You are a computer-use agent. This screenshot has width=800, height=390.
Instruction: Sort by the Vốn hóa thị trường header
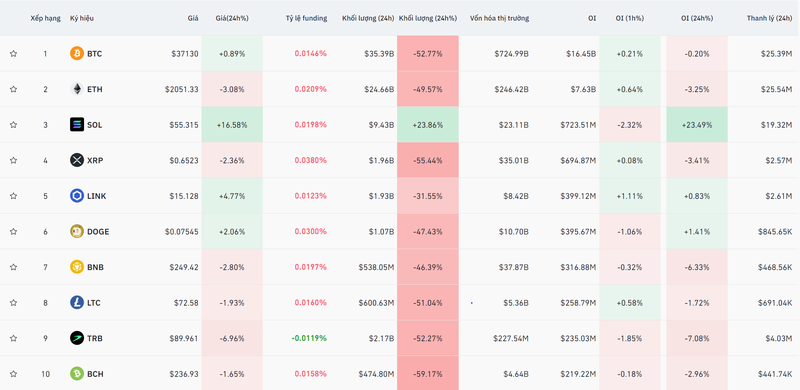pyautogui.click(x=499, y=18)
